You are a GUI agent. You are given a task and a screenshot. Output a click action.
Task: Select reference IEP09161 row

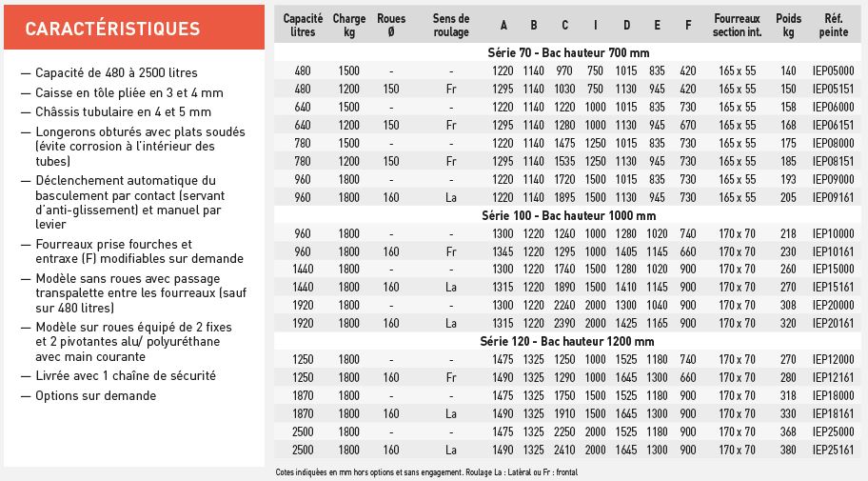coord(567,197)
